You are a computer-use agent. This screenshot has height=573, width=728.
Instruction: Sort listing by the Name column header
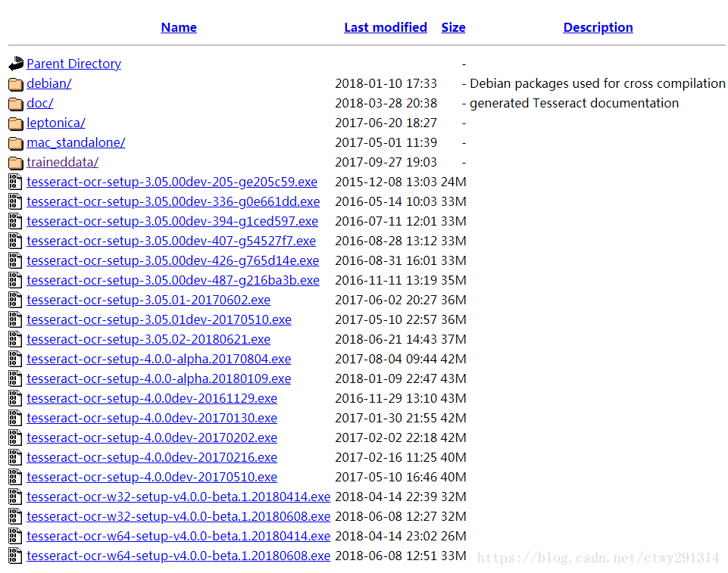tap(179, 27)
